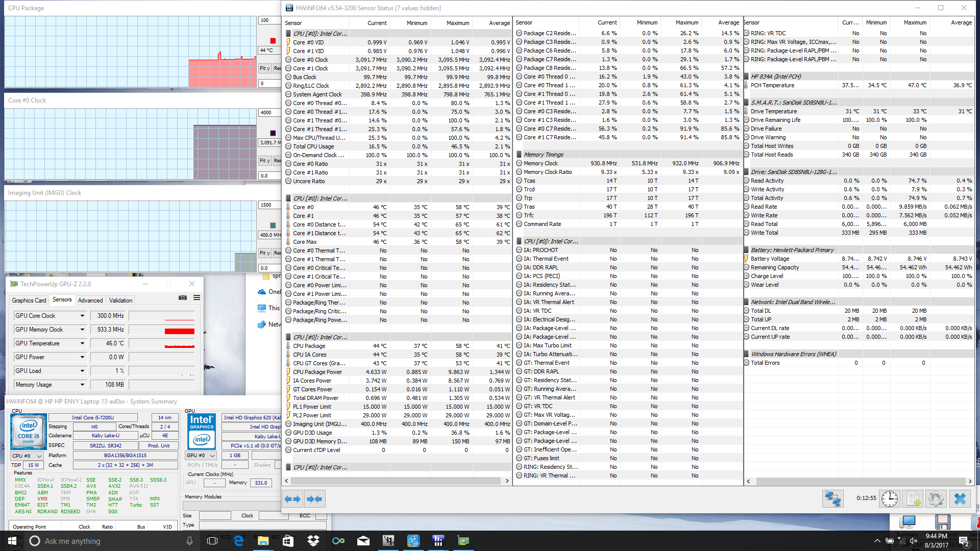Select the IA: PROCHOT sensor row
Viewport: 980px width, 551px height.
[x=628, y=250]
